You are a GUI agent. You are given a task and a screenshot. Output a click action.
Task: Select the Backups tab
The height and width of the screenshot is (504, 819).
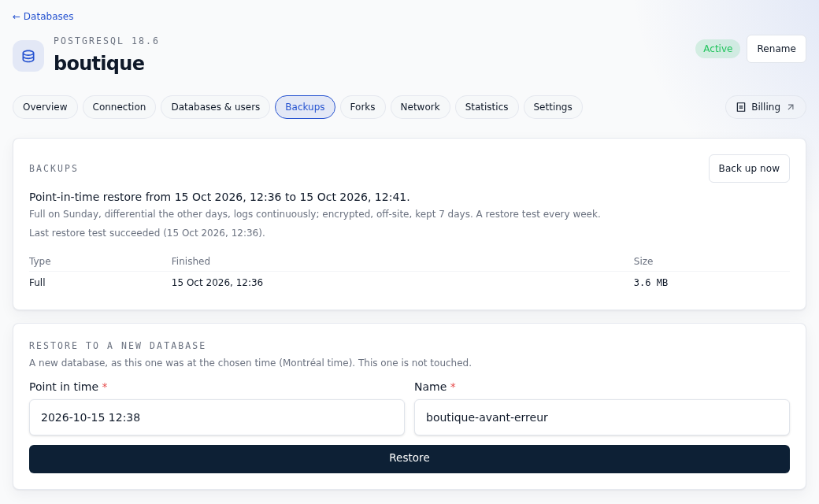pyautogui.click(x=305, y=107)
